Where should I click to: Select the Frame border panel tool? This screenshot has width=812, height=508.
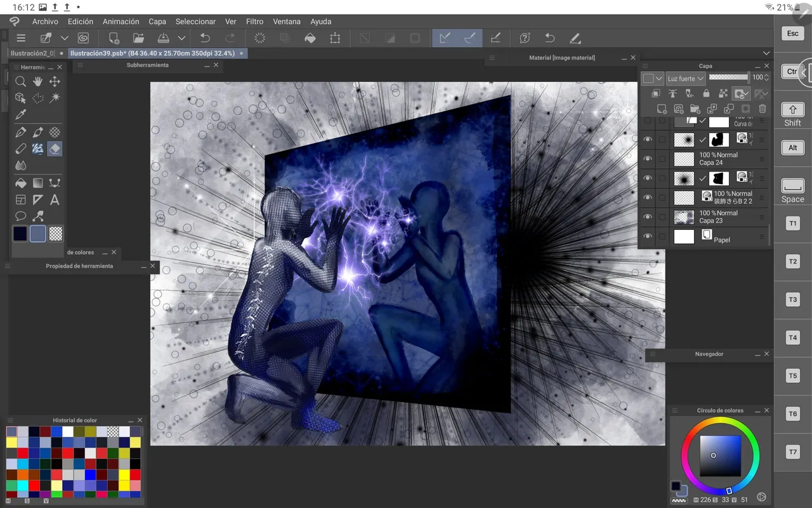click(21, 200)
